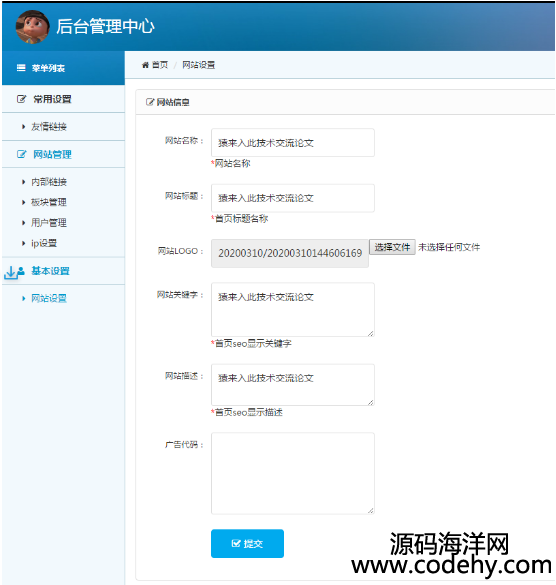The width and height of the screenshot is (556, 585).
Task: Click the hamburger icon beside 菜单列表
Action: point(21,68)
